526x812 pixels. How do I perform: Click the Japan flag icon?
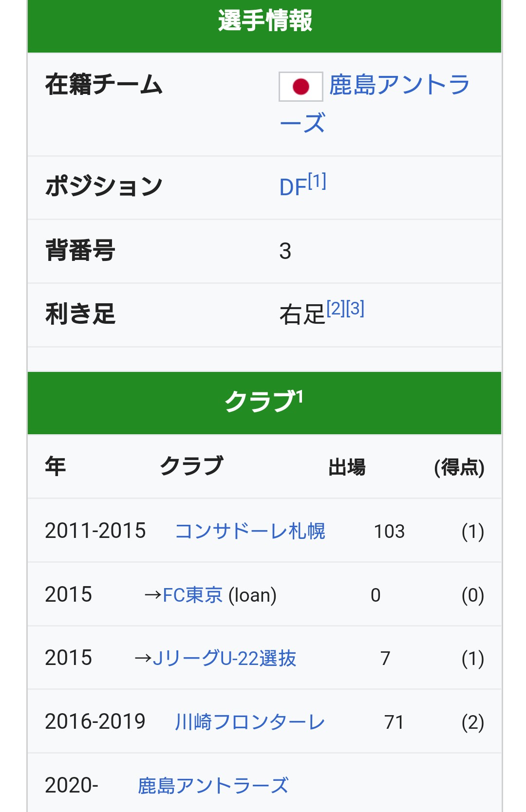(301, 87)
